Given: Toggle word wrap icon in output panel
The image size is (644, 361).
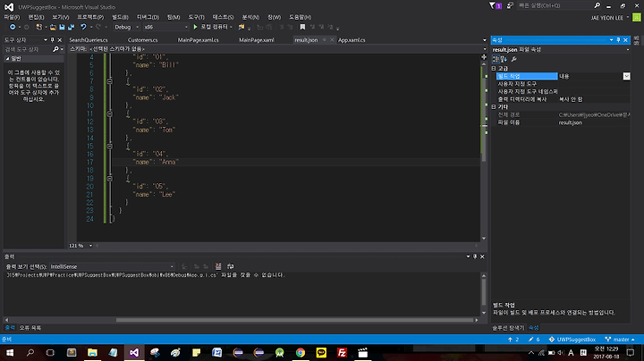Looking at the screenshot, I should coord(231,266).
